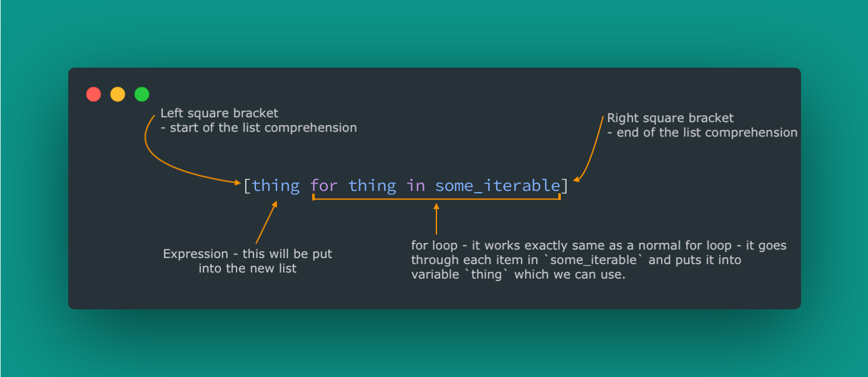Click the red close dot
Viewport: 868px width, 377px height.
tap(94, 94)
